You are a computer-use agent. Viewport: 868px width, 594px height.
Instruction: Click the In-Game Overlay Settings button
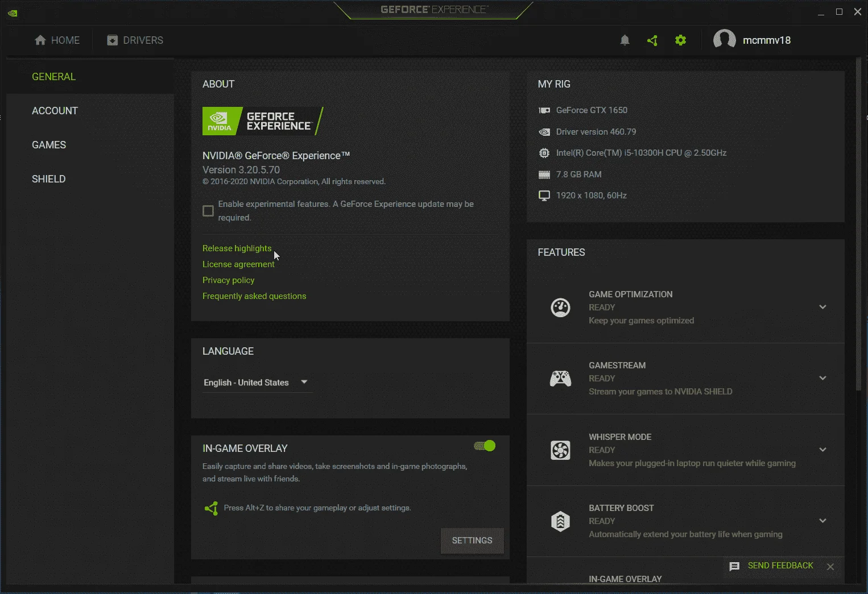click(x=472, y=541)
